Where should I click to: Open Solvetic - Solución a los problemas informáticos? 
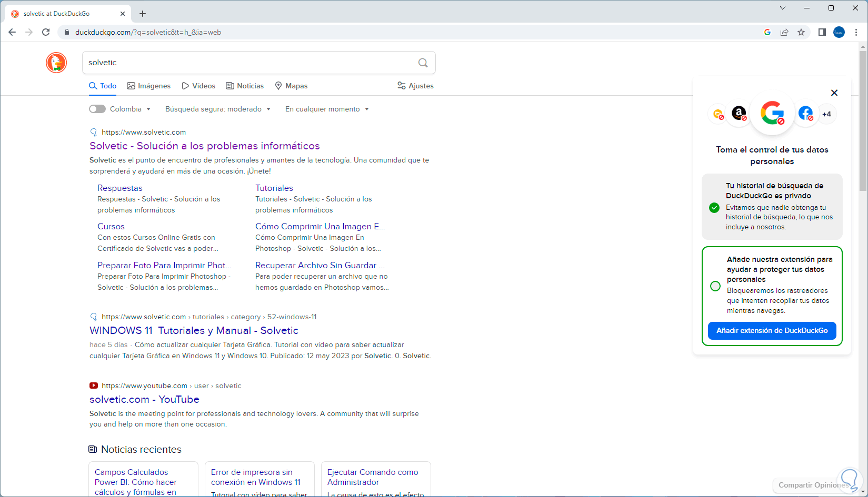pyautogui.click(x=205, y=146)
